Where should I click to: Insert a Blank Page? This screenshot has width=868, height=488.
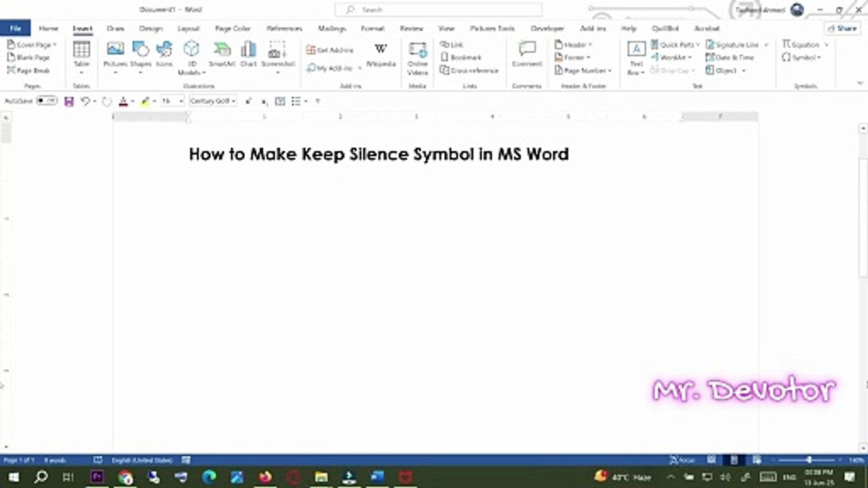29,58
